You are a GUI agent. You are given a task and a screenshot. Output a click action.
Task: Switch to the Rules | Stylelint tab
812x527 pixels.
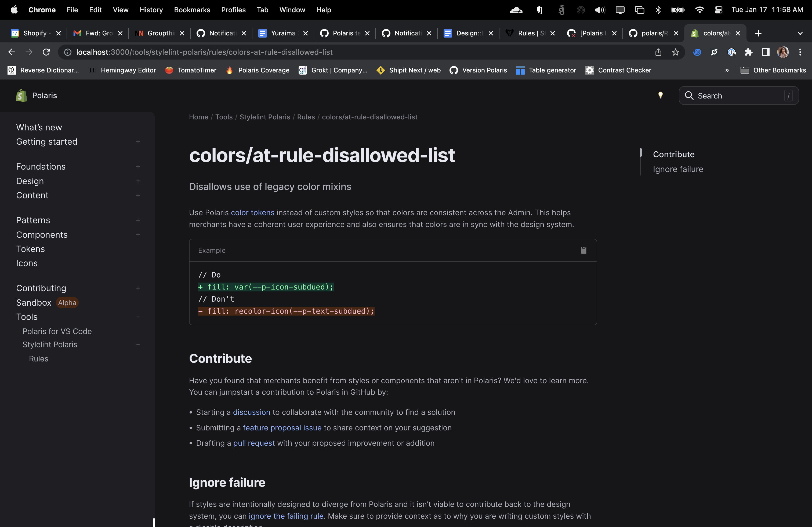point(530,33)
